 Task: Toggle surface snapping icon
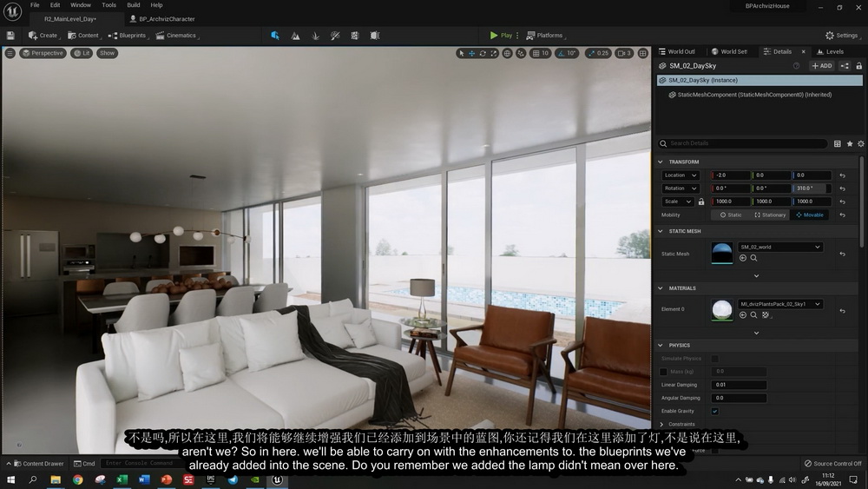521,53
